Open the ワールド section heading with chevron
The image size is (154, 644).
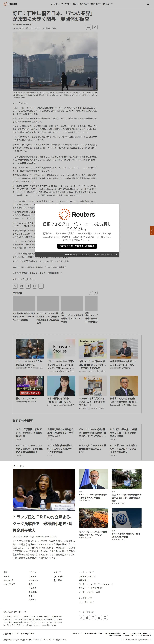point(18,466)
